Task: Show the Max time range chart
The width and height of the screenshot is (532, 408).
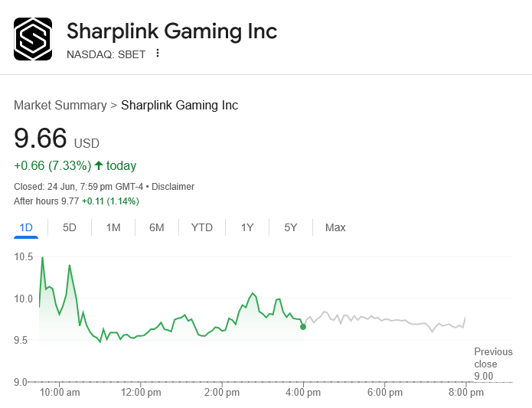Action: coord(335,227)
